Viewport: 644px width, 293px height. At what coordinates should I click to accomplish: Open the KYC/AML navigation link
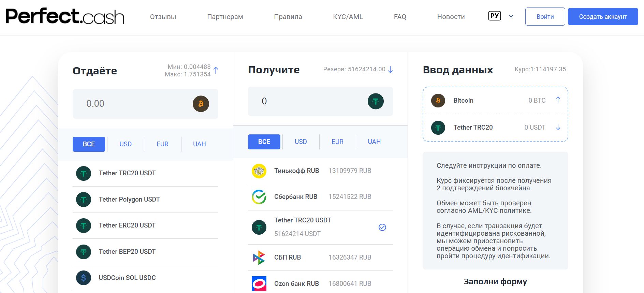tap(348, 17)
